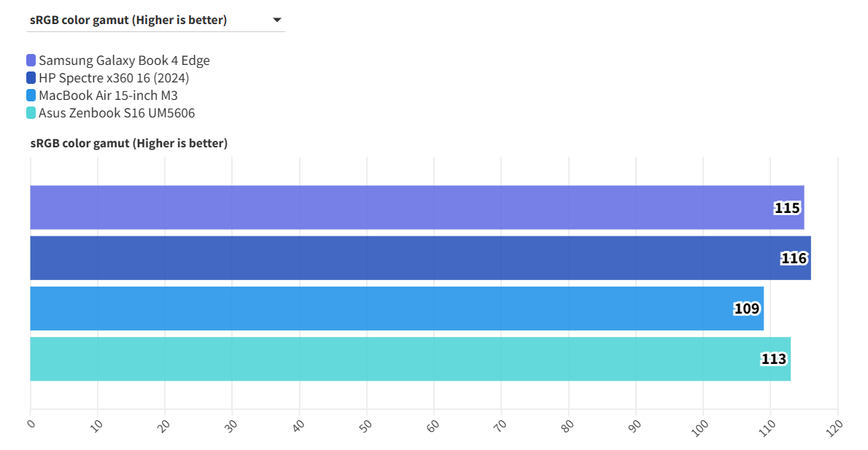868x450 pixels.
Task: Toggle the MacBook Air 15-inch M3 legend label
Action: point(108,96)
